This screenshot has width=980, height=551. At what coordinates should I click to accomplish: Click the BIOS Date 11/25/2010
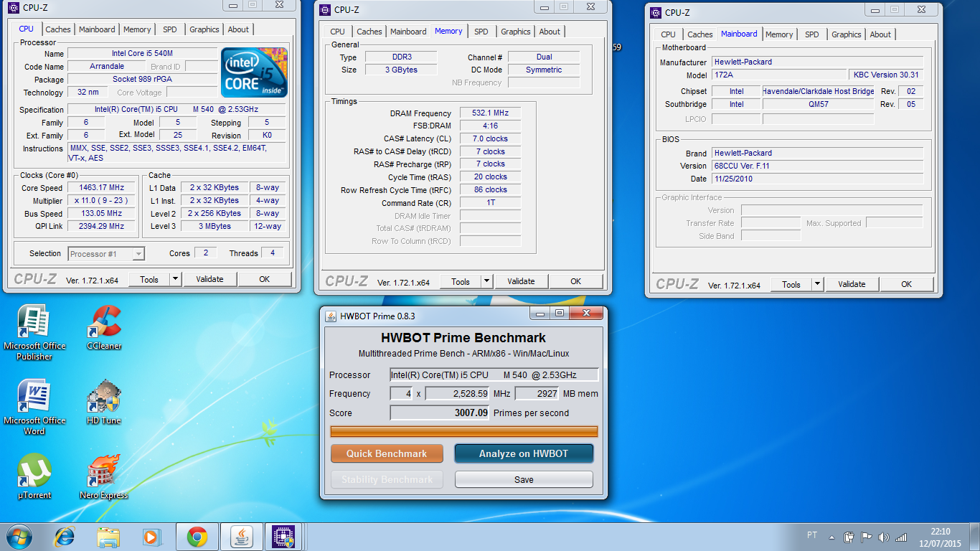click(817, 179)
